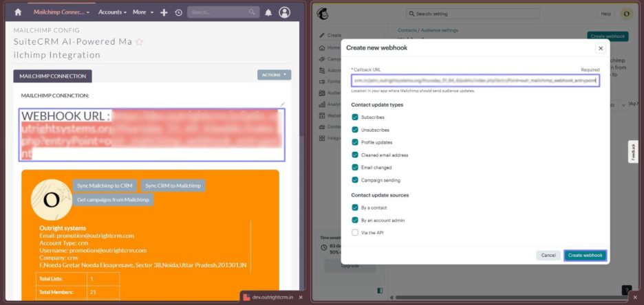The image size is (644, 305).
Task: Click Get campaigns from Mailchimp
Action: click(x=113, y=200)
